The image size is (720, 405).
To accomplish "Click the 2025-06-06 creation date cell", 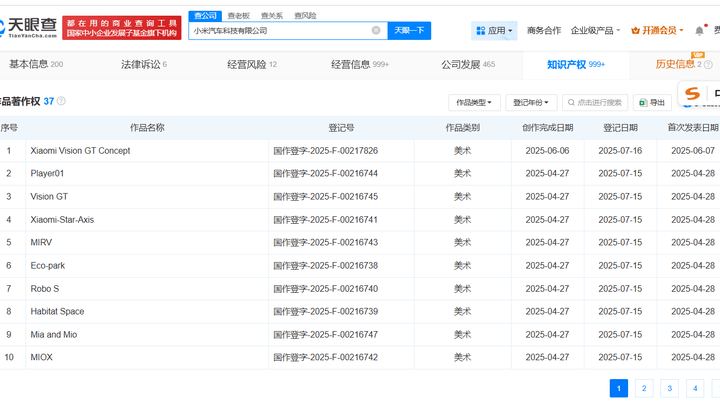I will pos(547,151).
